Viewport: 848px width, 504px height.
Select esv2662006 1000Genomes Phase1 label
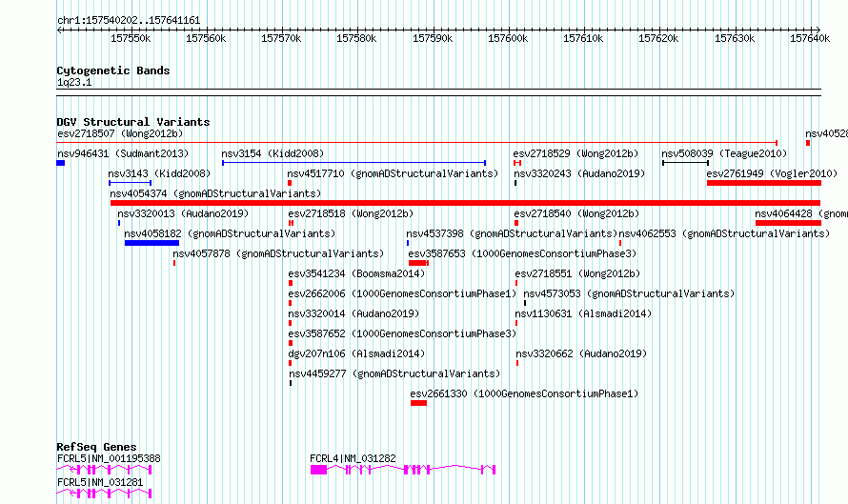tap(402, 293)
